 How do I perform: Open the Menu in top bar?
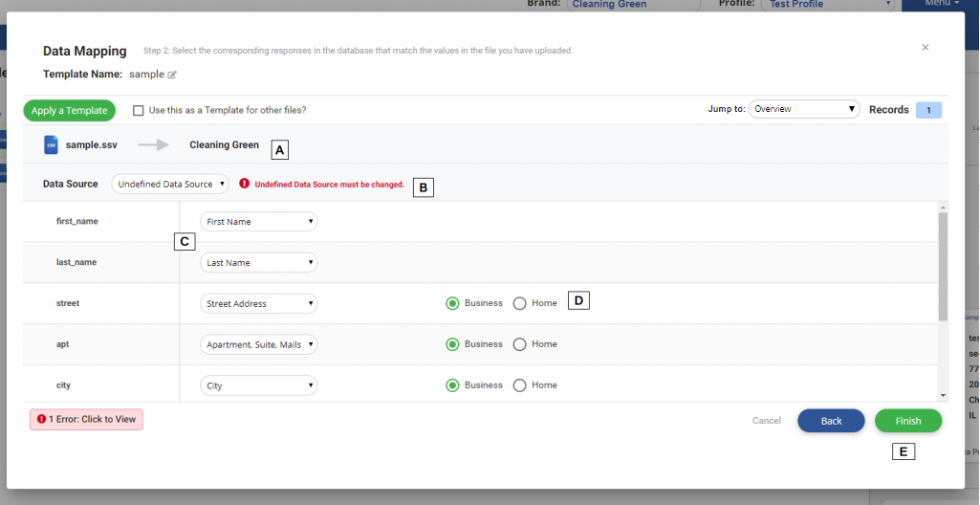pyautogui.click(x=942, y=4)
